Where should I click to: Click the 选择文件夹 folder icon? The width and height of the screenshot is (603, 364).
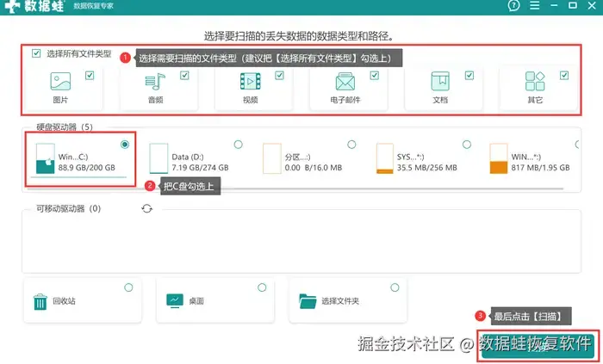[x=308, y=301]
